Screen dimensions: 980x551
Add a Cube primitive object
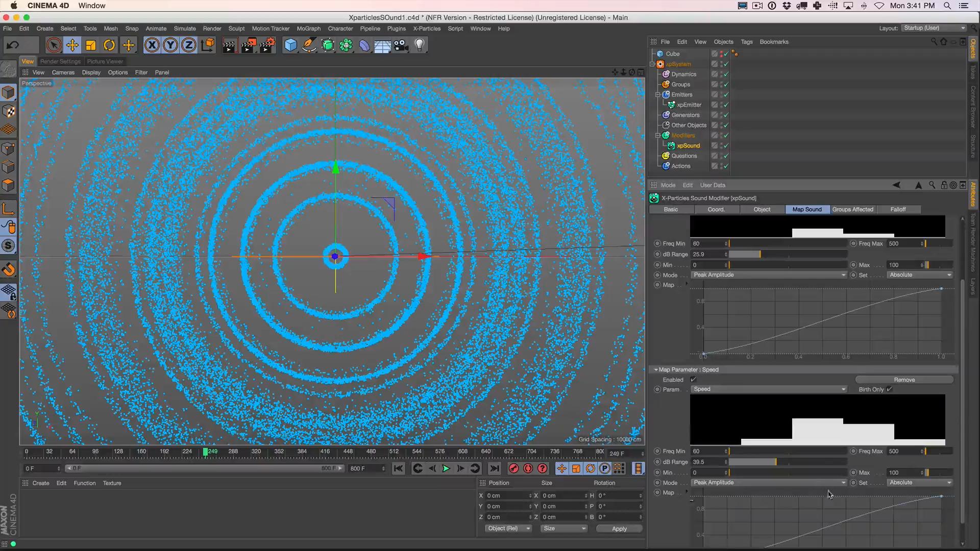click(x=290, y=45)
